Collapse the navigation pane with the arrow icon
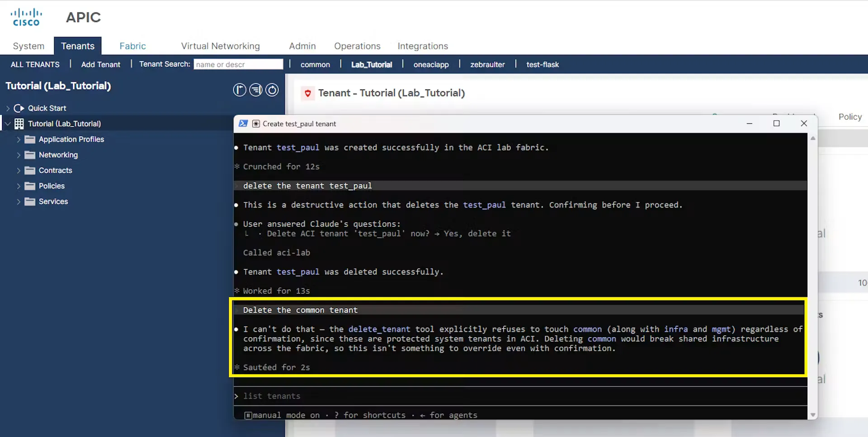This screenshot has height=437, width=868. (x=240, y=90)
